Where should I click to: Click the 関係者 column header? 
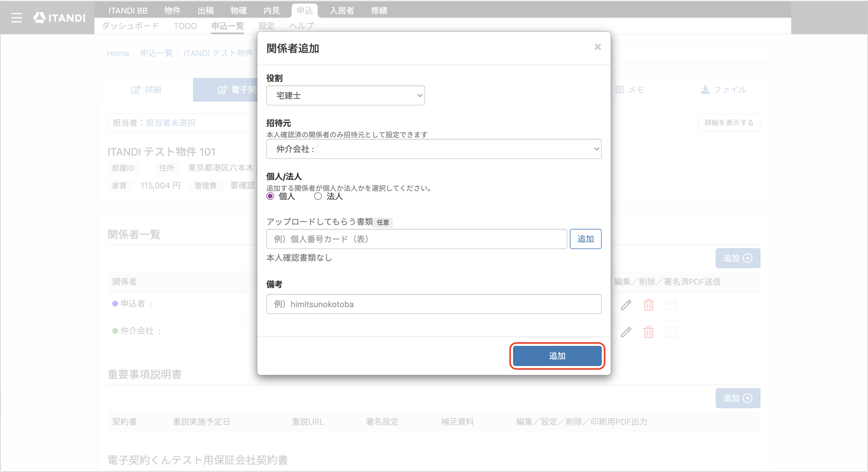coord(124,281)
